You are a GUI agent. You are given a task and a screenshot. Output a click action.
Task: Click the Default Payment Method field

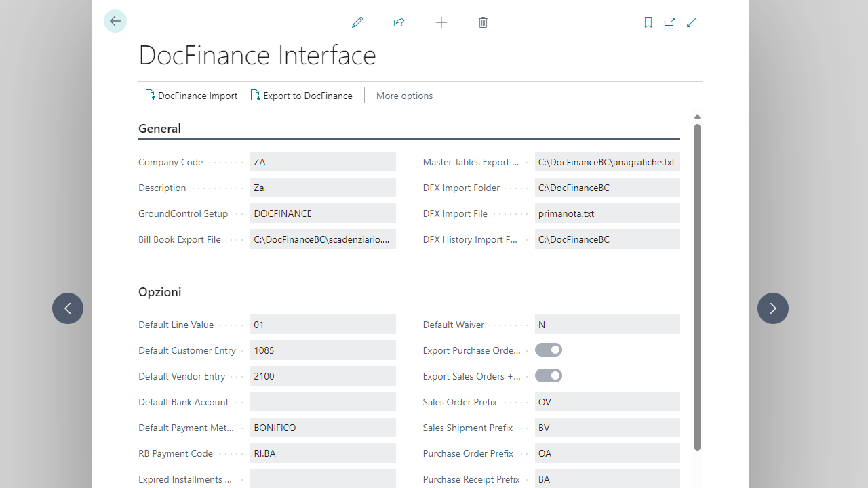(x=323, y=428)
